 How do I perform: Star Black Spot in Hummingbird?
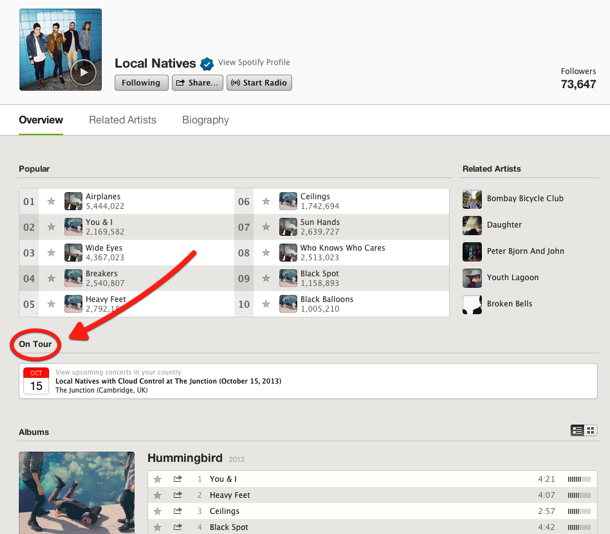pyautogui.click(x=157, y=527)
